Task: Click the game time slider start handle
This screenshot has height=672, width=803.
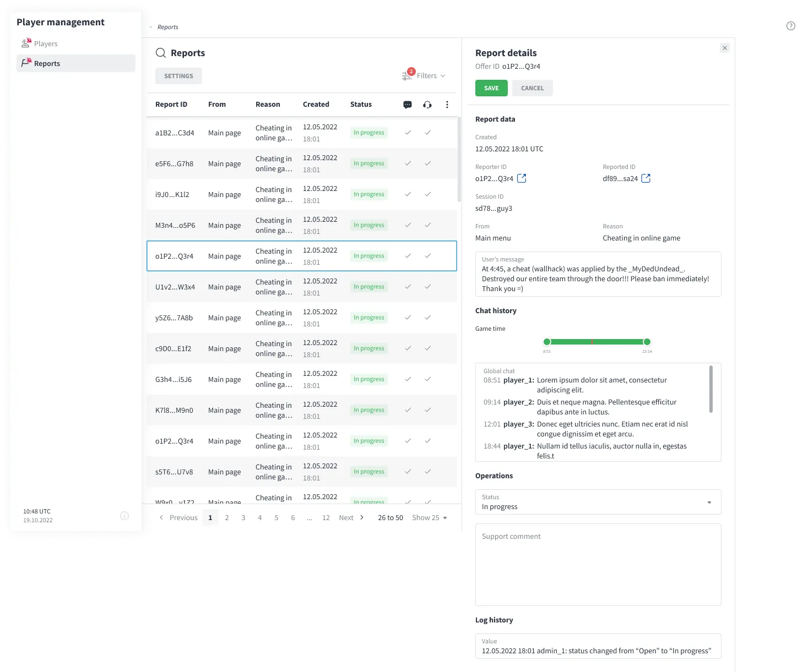Action: [547, 342]
